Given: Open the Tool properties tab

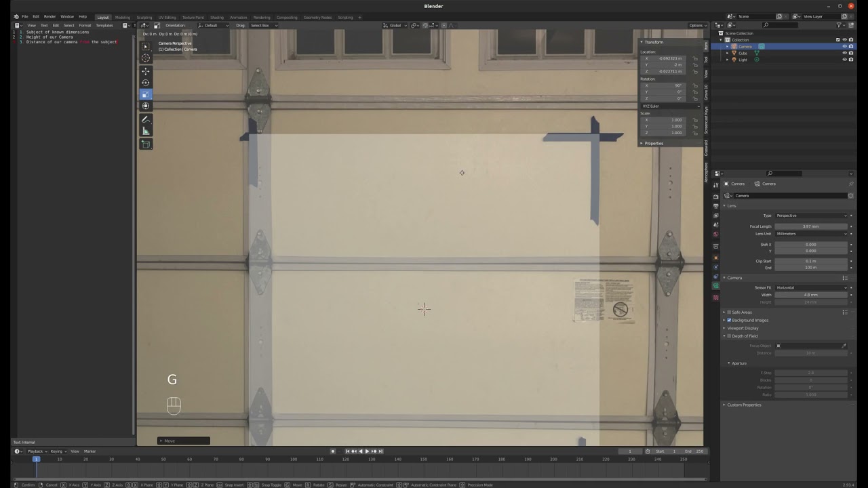Looking at the screenshot, I should coord(716,186).
